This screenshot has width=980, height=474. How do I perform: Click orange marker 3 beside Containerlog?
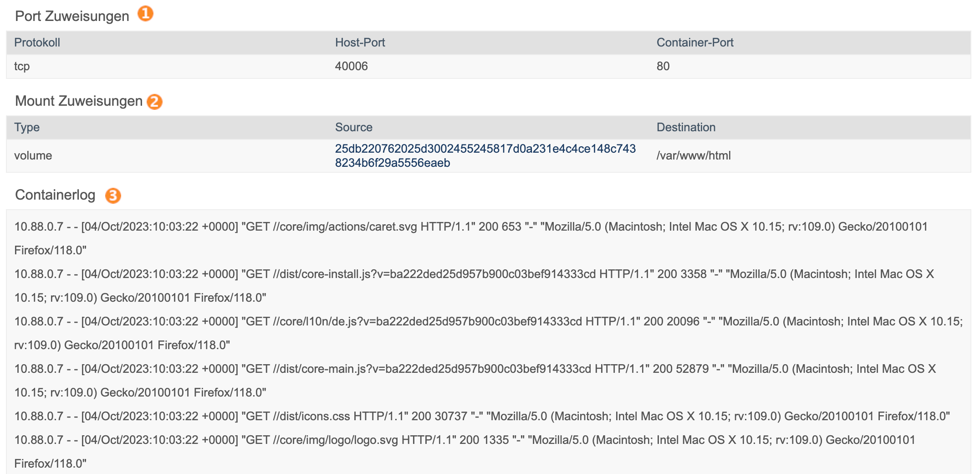point(113,196)
